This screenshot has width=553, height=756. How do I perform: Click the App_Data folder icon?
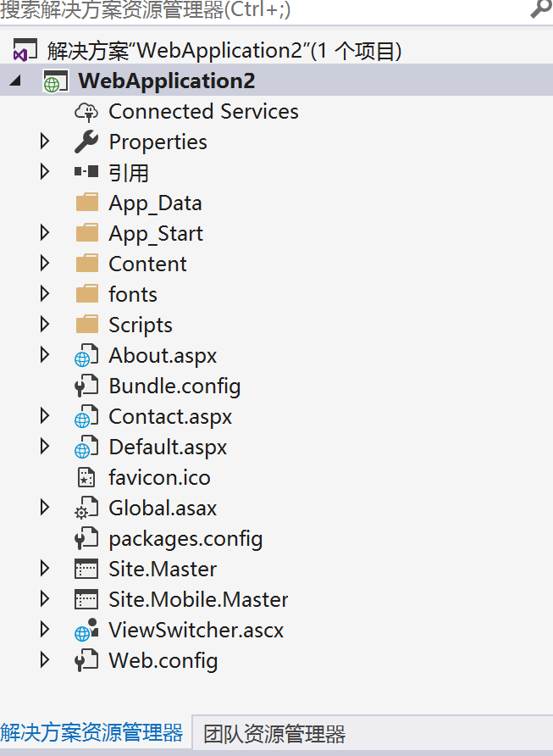pyautogui.click(x=86, y=203)
